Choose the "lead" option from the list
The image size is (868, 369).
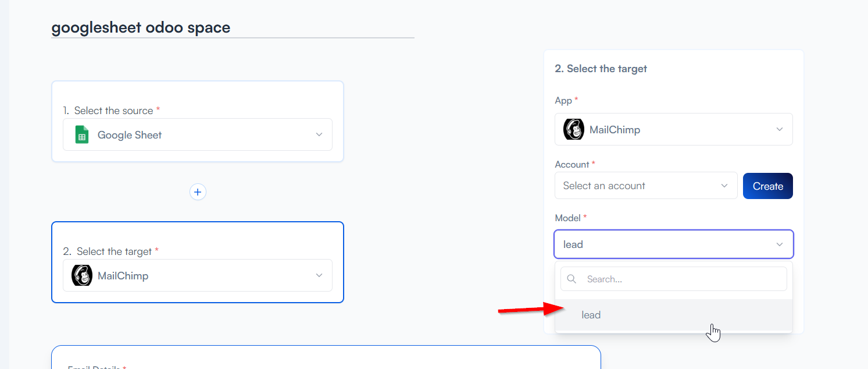click(591, 315)
